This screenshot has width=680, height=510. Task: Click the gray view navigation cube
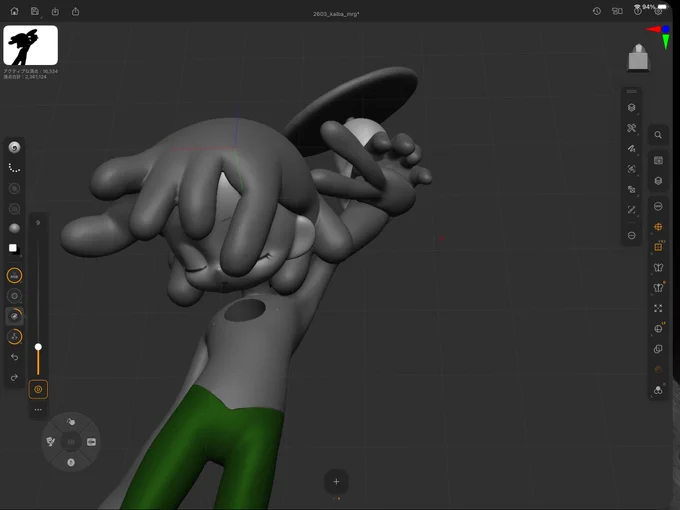tap(638, 57)
